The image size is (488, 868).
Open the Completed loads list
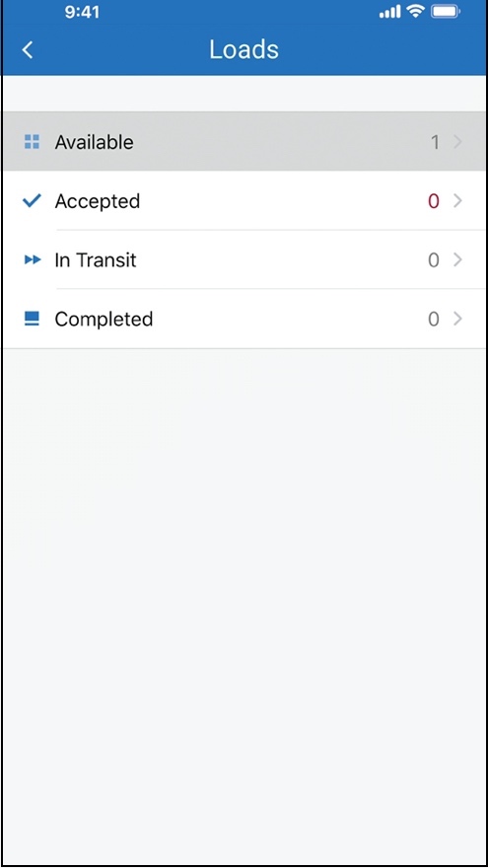[x=244, y=319]
